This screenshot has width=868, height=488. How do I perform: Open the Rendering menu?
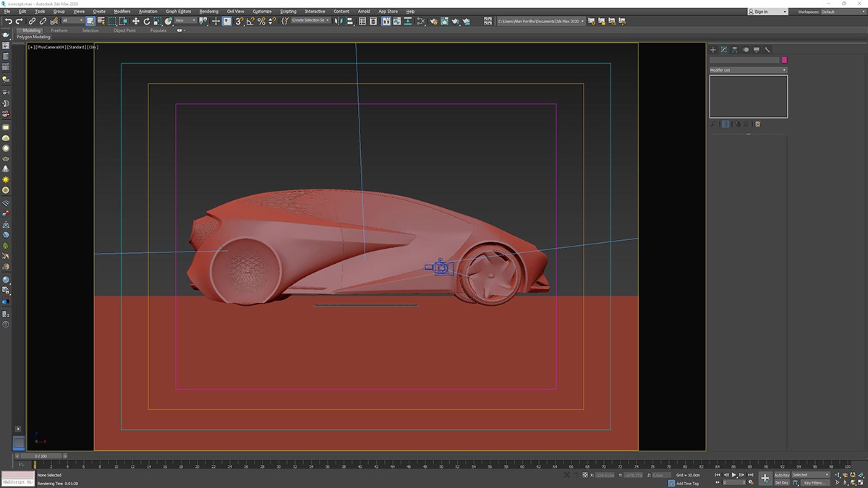coord(208,11)
